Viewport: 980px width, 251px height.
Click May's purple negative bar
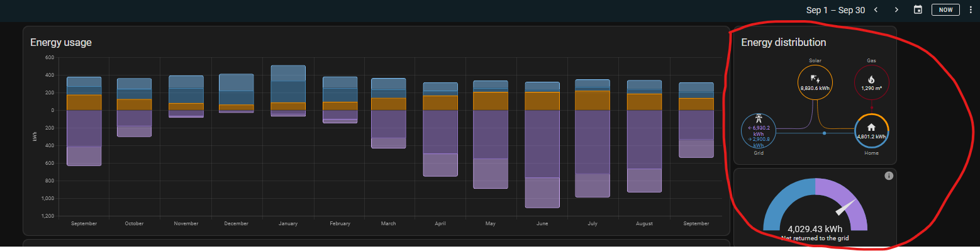[x=491, y=149]
